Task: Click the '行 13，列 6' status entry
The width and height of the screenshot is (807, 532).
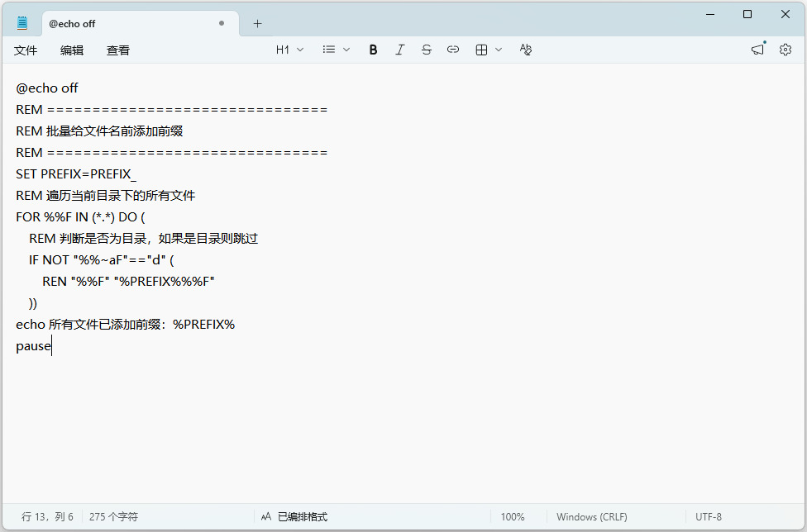Action: [47, 516]
